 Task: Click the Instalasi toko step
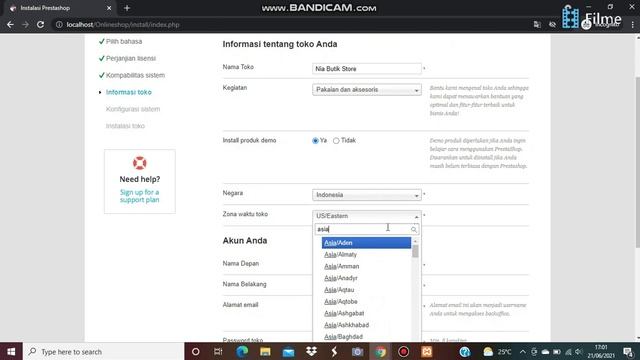125,126
